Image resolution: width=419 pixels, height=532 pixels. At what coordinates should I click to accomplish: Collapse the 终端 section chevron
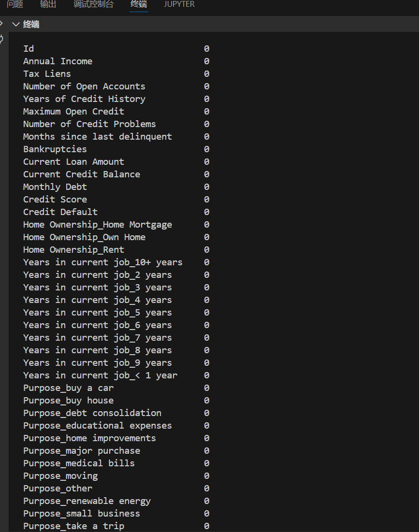click(x=16, y=24)
